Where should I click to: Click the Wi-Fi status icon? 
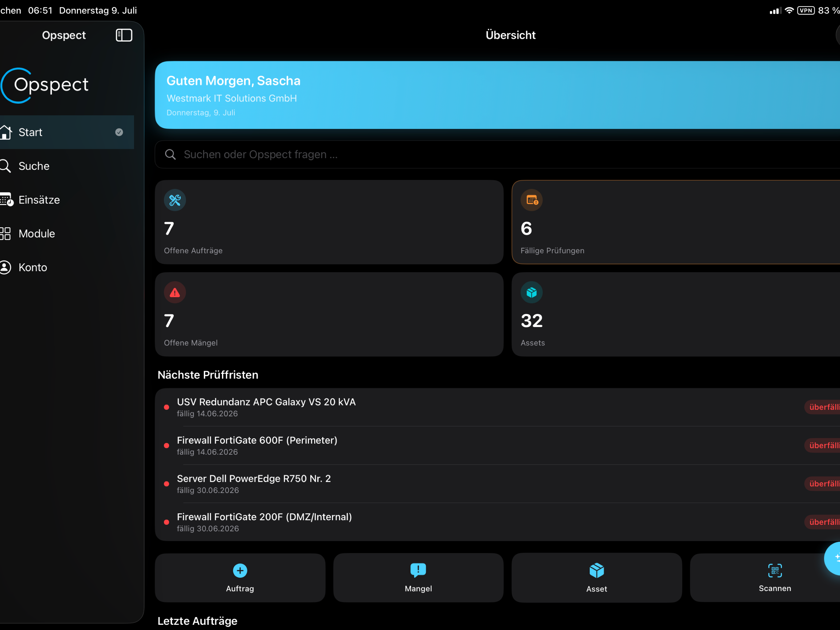(789, 11)
